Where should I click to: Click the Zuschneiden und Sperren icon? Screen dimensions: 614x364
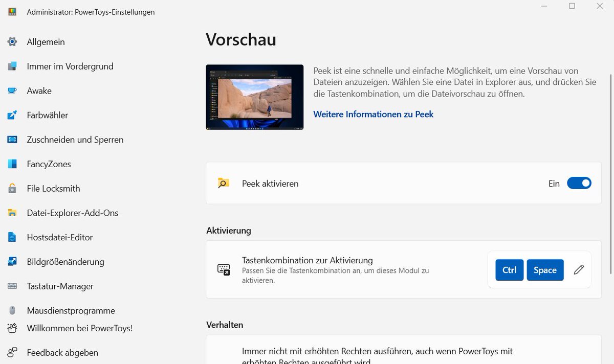[12, 140]
